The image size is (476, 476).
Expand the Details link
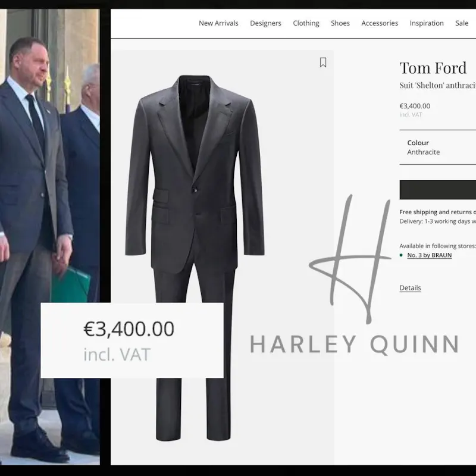(410, 288)
